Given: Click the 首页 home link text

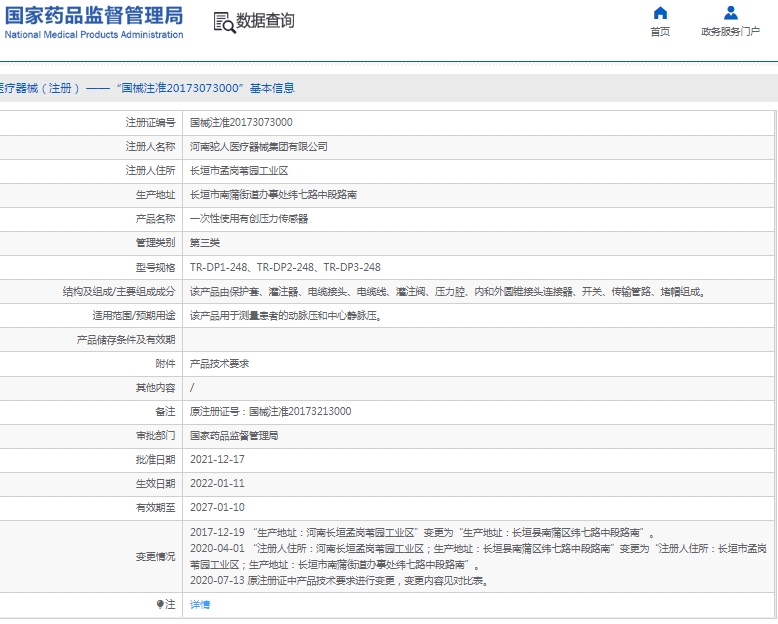Looking at the screenshot, I should [660, 32].
